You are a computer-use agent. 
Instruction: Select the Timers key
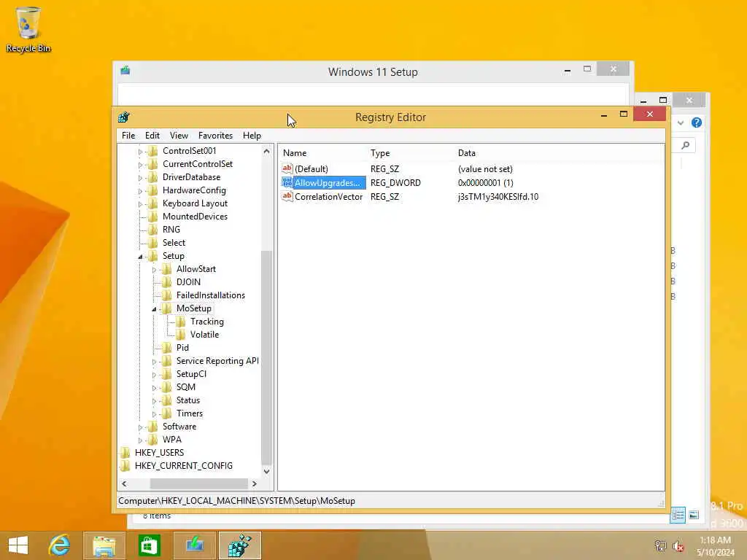190,413
